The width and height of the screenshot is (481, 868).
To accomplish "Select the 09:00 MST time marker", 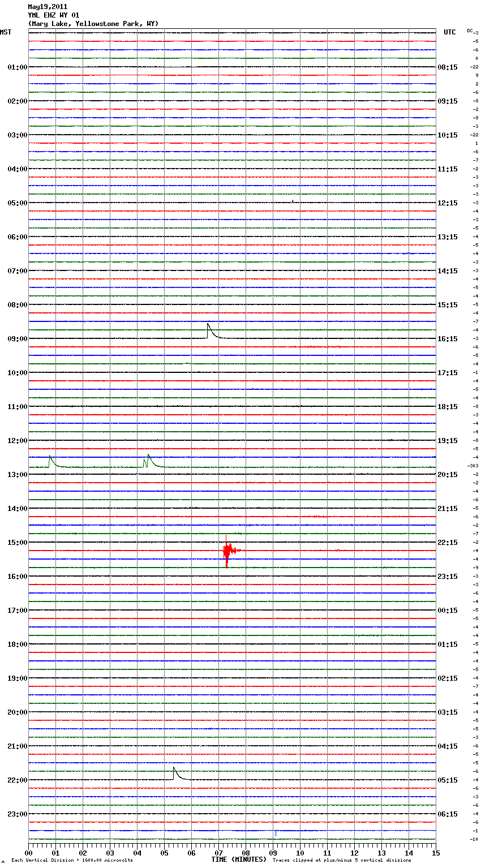I will pos(17,339).
